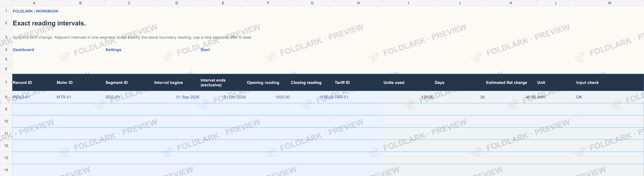The image size is (644, 176).
Task: Click the Meter ID header cell
Action: (81, 83)
